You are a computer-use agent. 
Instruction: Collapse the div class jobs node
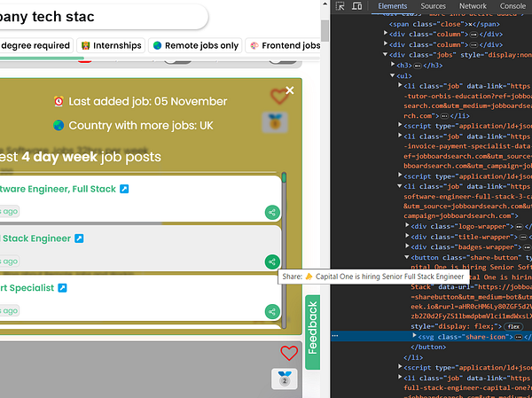[385, 54]
